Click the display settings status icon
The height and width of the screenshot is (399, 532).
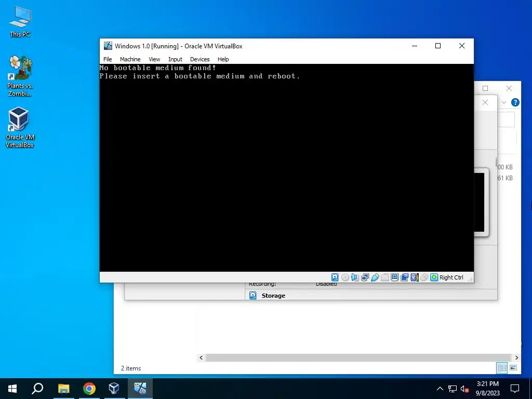click(x=395, y=277)
